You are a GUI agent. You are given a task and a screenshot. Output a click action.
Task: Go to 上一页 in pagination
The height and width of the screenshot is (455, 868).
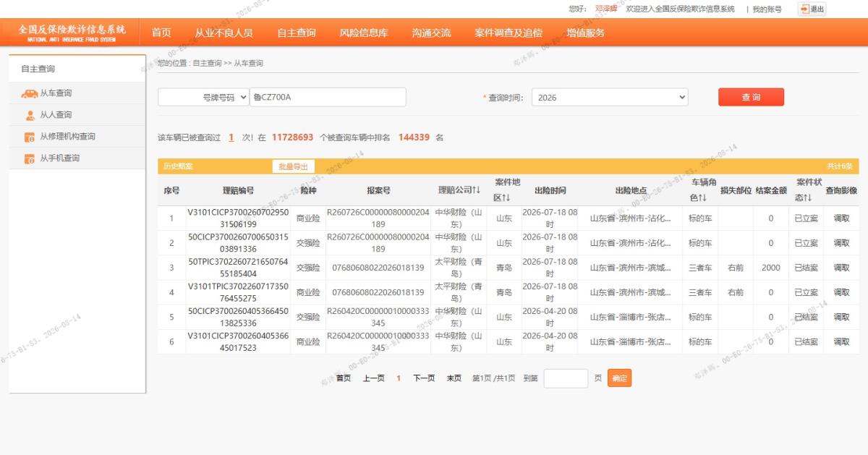(373, 378)
